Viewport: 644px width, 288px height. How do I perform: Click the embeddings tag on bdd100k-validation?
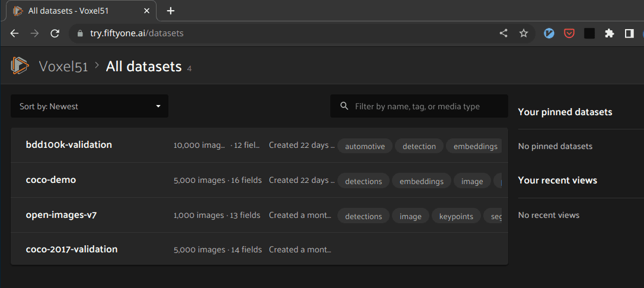click(474, 146)
